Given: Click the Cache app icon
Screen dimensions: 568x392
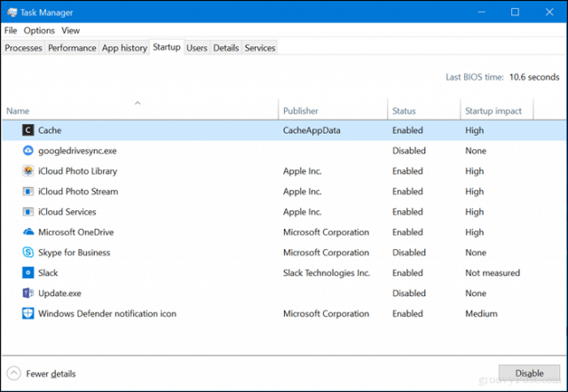Looking at the screenshot, I should click(x=28, y=130).
